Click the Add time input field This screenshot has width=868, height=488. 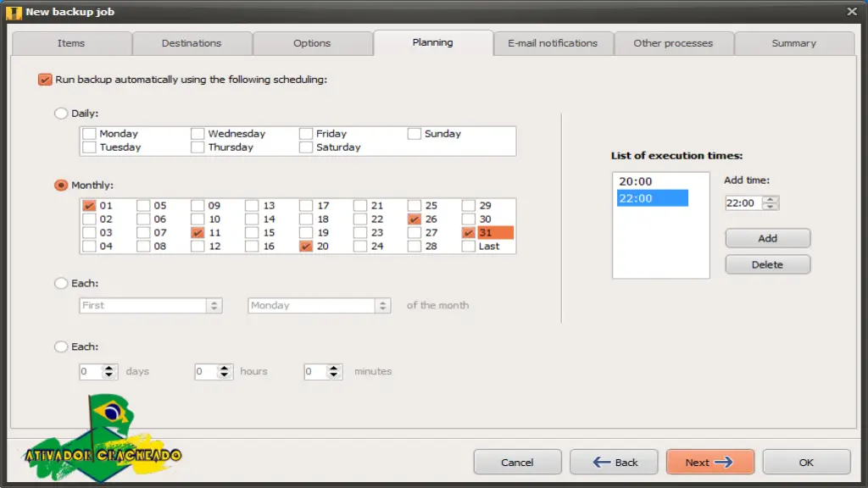pyautogui.click(x=743, y=203)
